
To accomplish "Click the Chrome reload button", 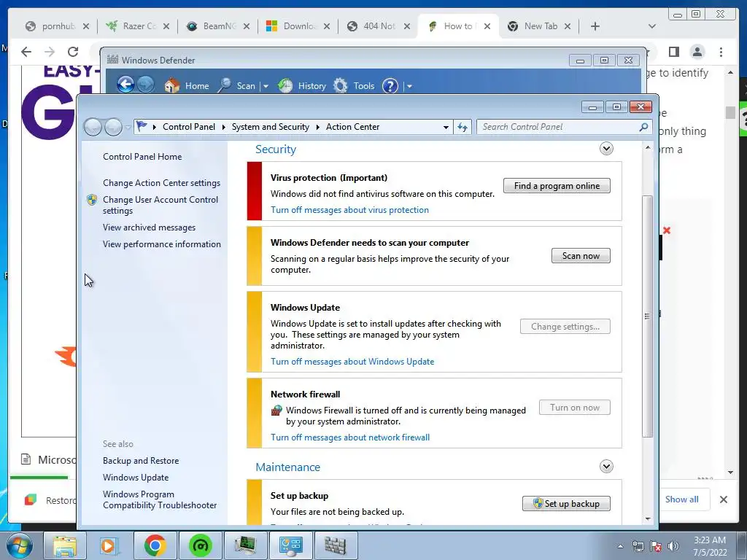I will (72, 52).
